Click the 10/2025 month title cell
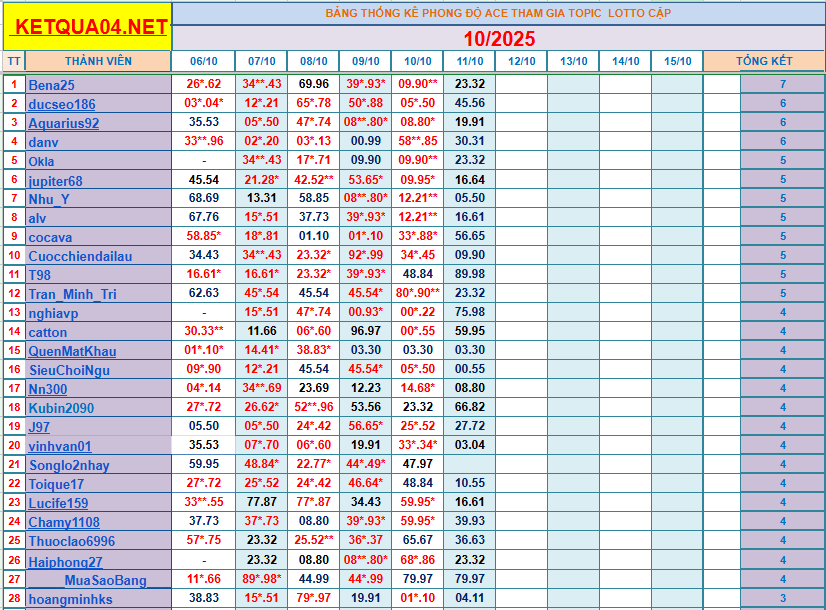The height and width of the screenshot is (610, 826). pos(499,38)
